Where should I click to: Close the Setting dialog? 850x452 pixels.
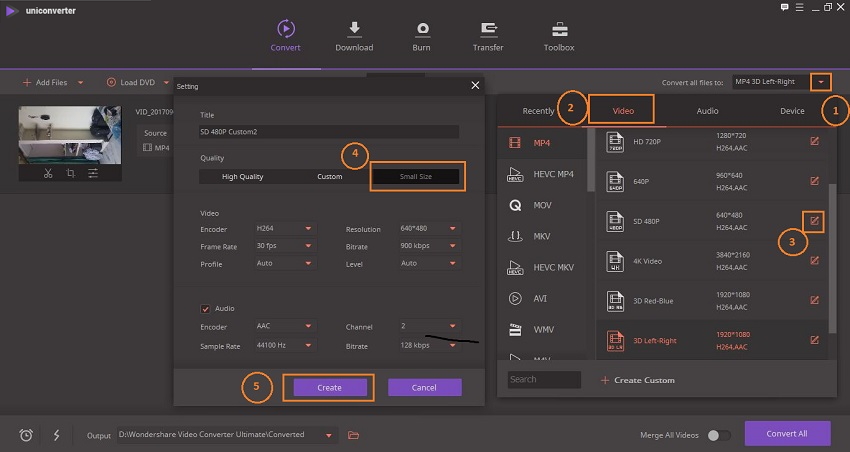click(475, 85)
